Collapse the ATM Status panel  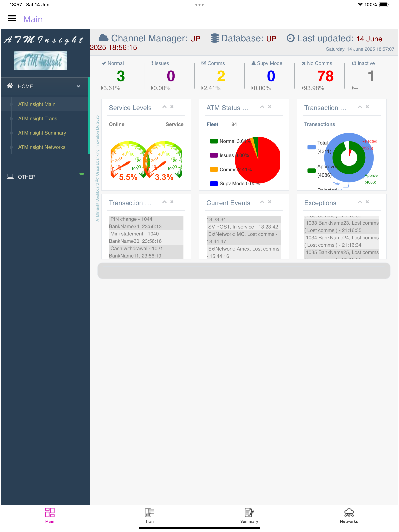point(262,107)
